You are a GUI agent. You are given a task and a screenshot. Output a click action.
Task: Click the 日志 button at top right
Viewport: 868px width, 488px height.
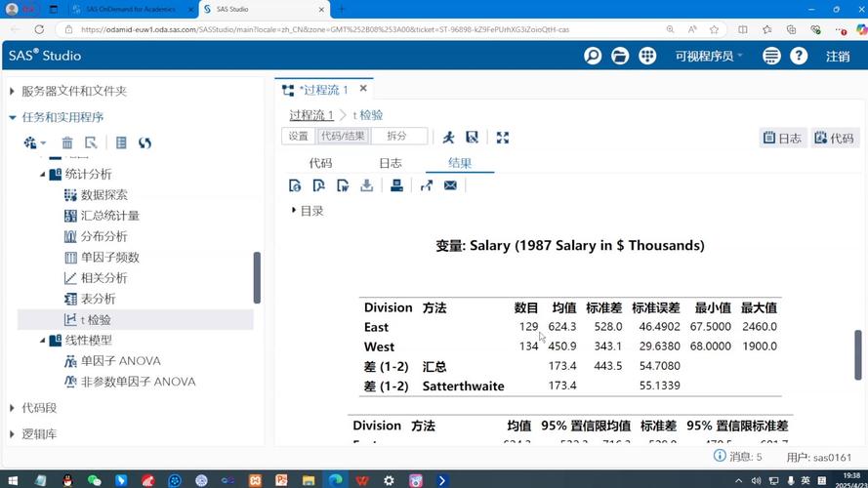tap(783, 138)
